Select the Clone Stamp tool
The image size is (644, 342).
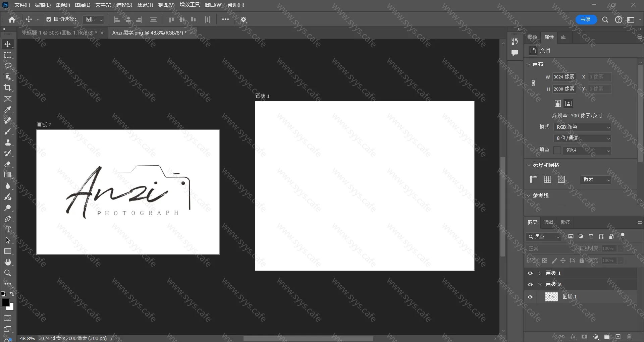point(8,142)
